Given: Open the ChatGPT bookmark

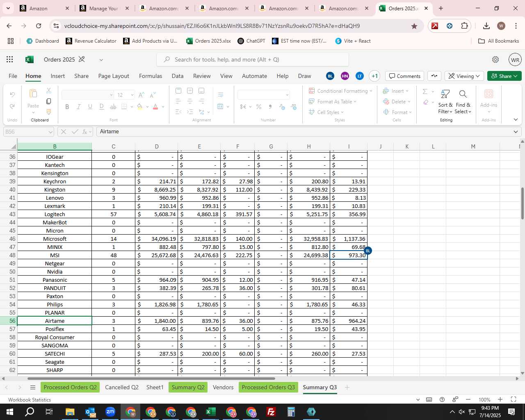Looking at the screenshot, I should pyautogui.click(x=251, y=41).
